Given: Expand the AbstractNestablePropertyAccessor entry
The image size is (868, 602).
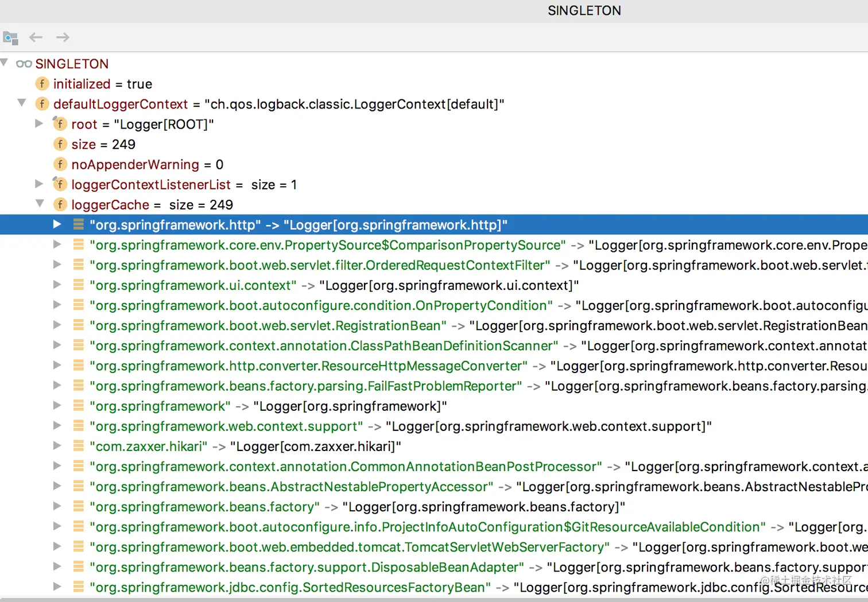Looking at the screenshot, I should click(57, 486).
